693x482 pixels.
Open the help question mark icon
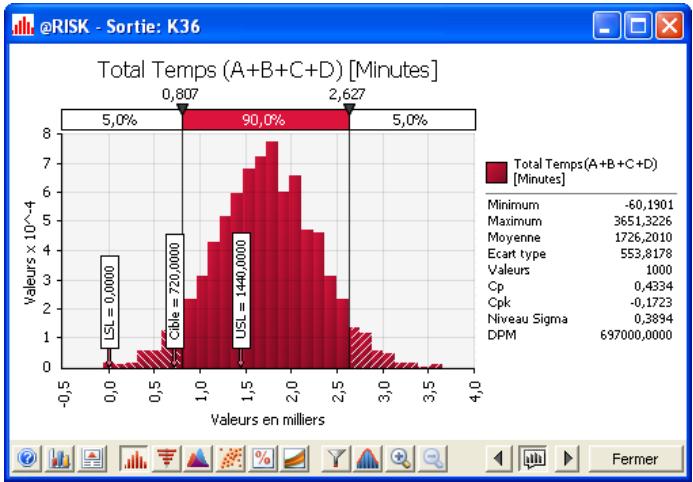(x=27, y=458)
